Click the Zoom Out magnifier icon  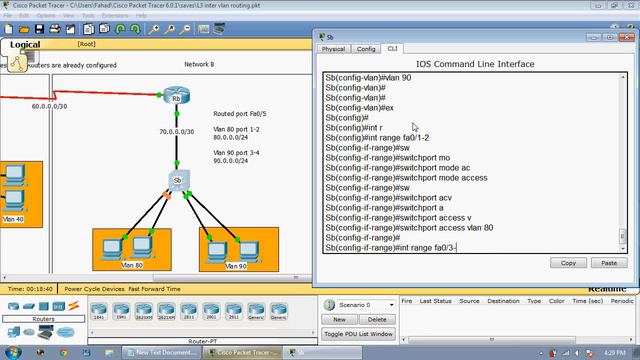coord(185,29)
